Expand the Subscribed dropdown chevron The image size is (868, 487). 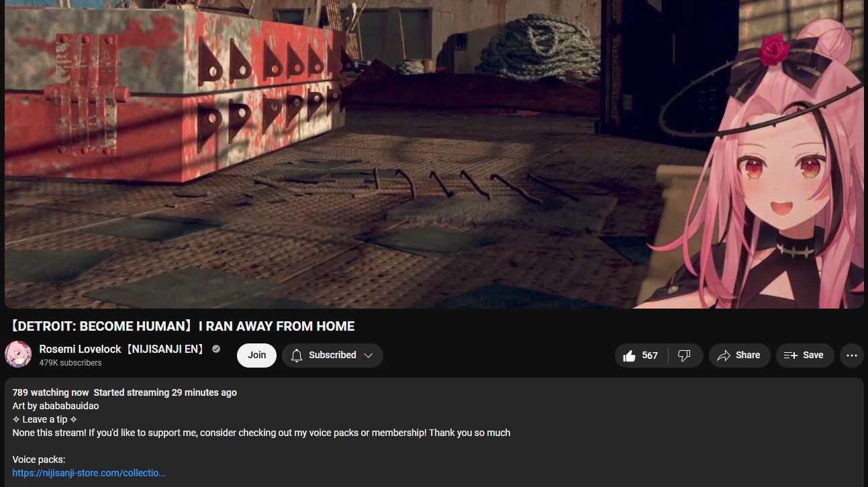coord(369,356)
